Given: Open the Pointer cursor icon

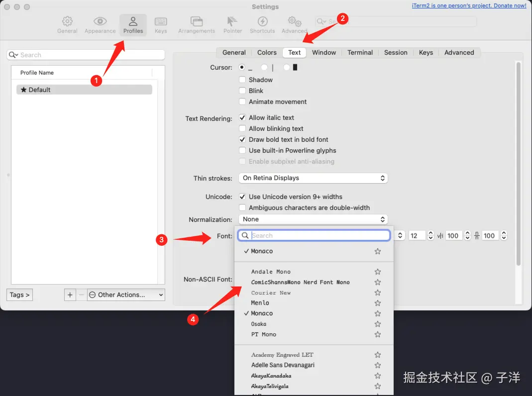Looking at the screenshot, I should pos(232,21).
